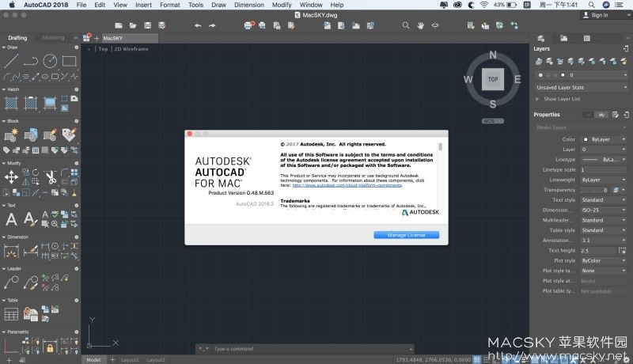Viewport: 633px width, 364px height.
Task: Toggle the grid display in status bar
Action: click(x=477, y=359)
